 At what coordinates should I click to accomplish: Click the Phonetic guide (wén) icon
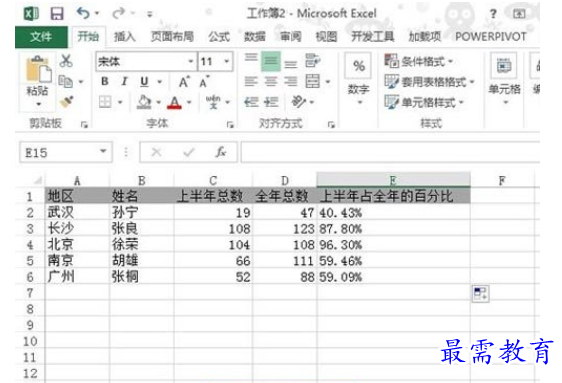(213, 102)
